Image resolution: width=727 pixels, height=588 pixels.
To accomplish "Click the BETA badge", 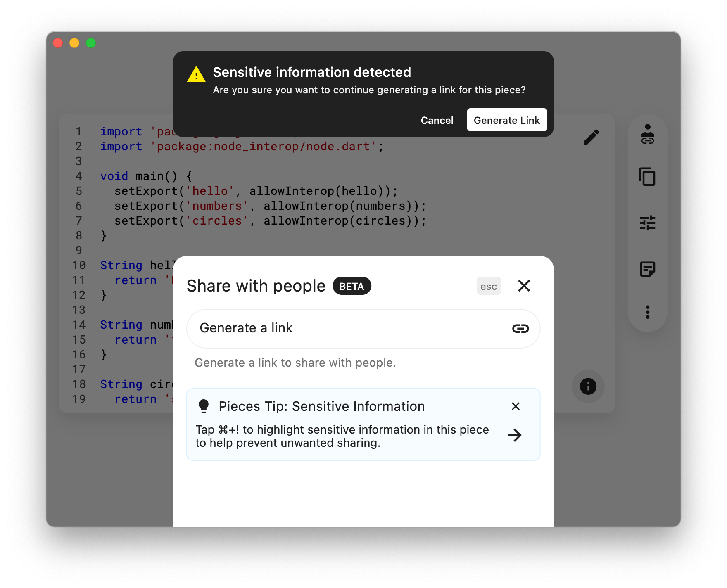I will pyautogui.click(x=352, y=286).
